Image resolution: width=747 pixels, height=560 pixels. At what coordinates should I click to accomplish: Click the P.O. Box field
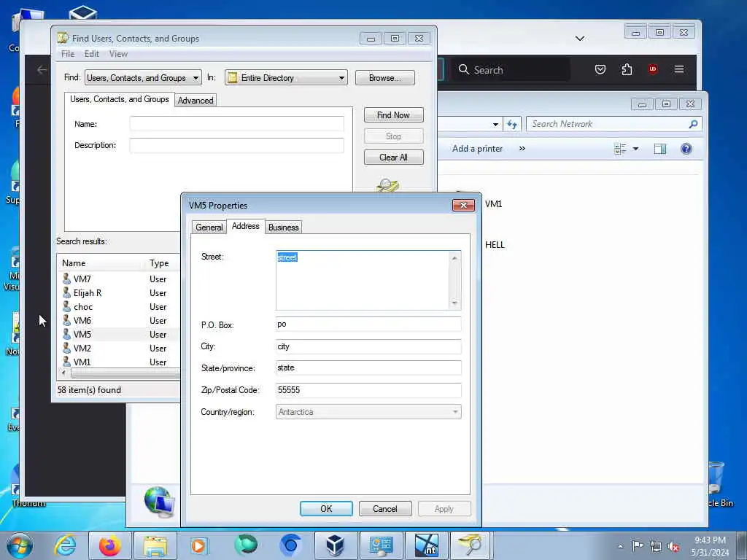[x=368, y=324]
